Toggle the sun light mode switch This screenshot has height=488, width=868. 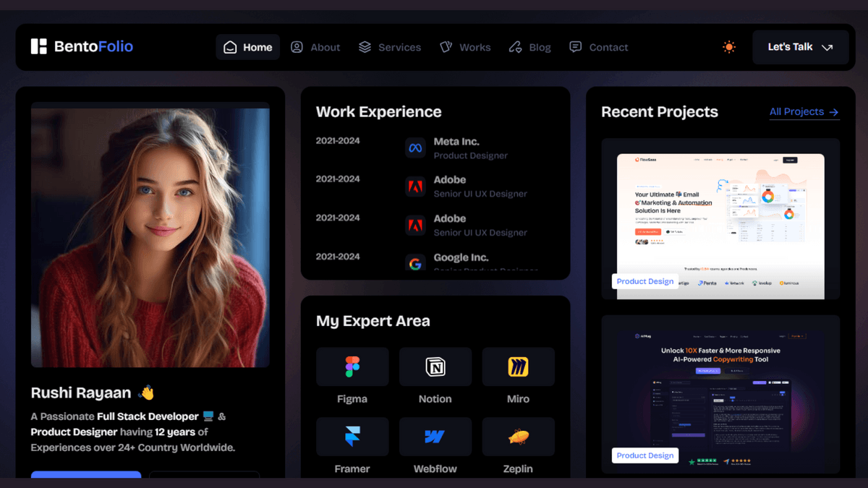pyautogui.click(x=728, y=47)
